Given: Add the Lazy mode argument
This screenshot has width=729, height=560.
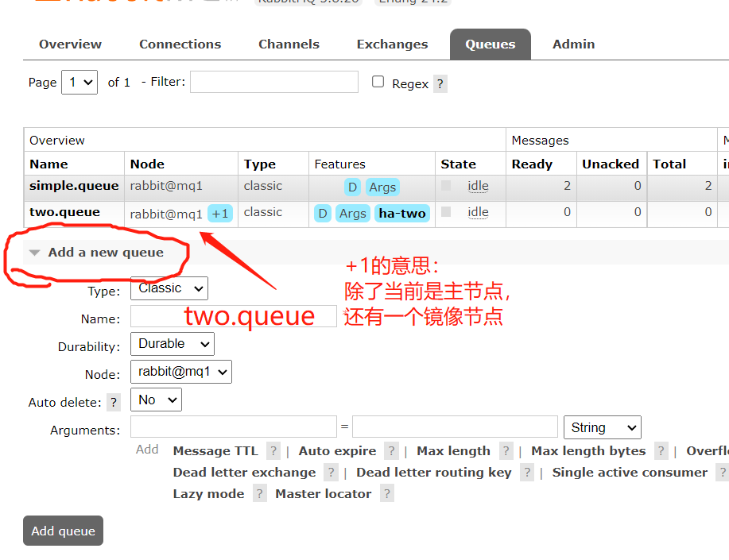Looking at the screenshot, I should point(208,493).
